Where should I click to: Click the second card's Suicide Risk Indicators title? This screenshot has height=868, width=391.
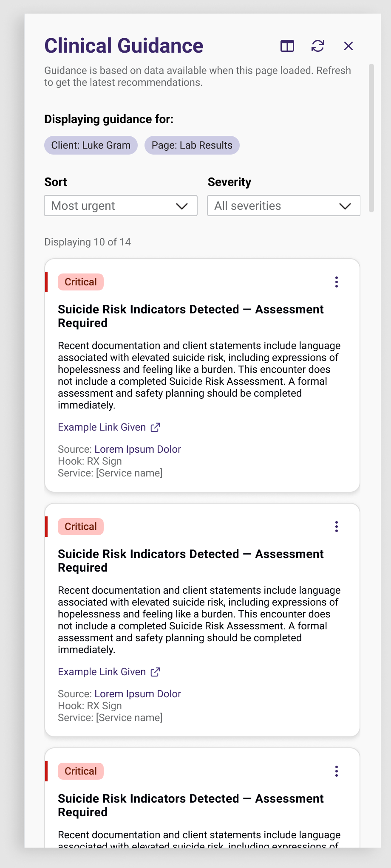[x=191, y=561]
